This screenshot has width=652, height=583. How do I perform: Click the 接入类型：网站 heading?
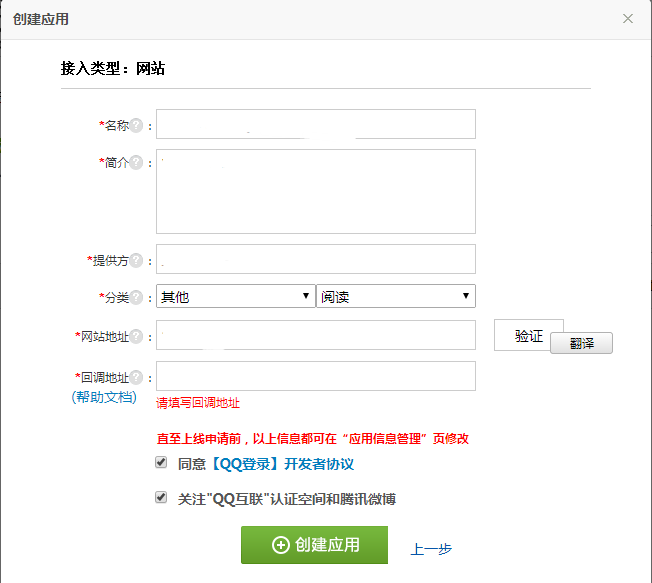click(x=113, y=68)
